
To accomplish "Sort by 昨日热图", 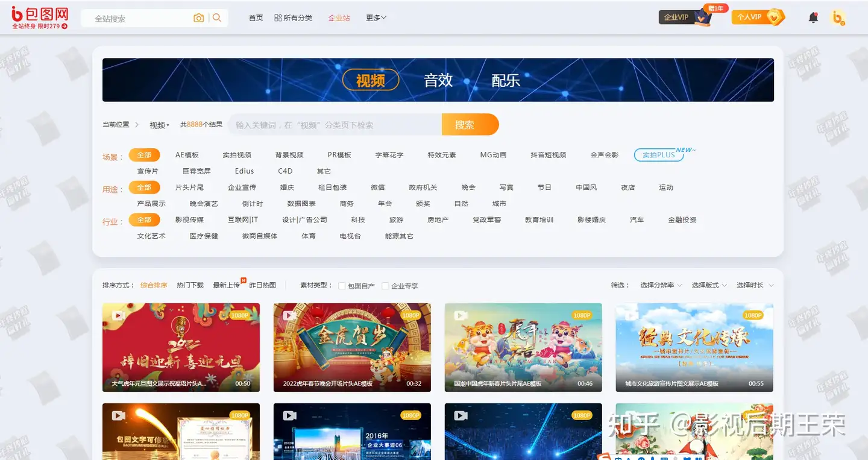I will [x=262, y=285].
